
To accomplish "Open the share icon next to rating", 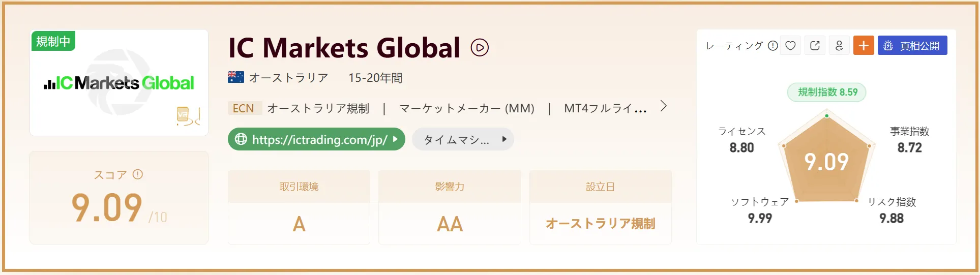I will tap(815, 46).
